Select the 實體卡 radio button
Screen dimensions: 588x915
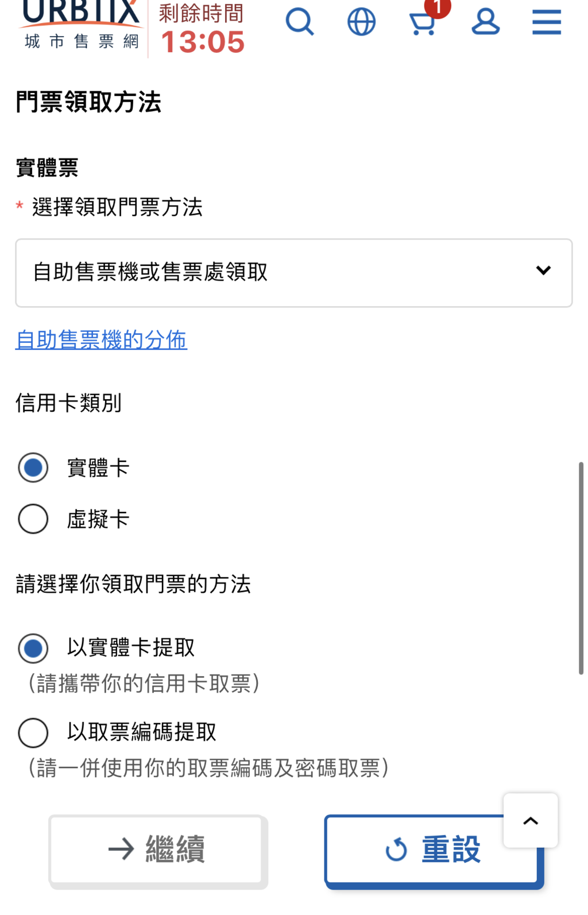[x=33, y=468]
